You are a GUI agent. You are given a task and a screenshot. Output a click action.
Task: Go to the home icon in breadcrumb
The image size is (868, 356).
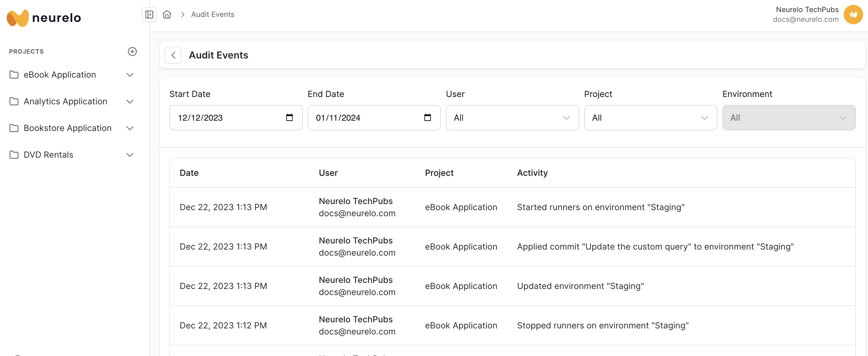click(x=167, y=15)
